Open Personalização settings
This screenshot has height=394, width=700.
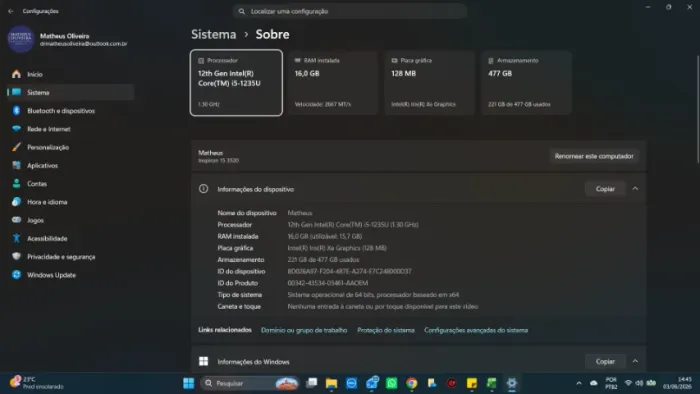tap(71, 147)
